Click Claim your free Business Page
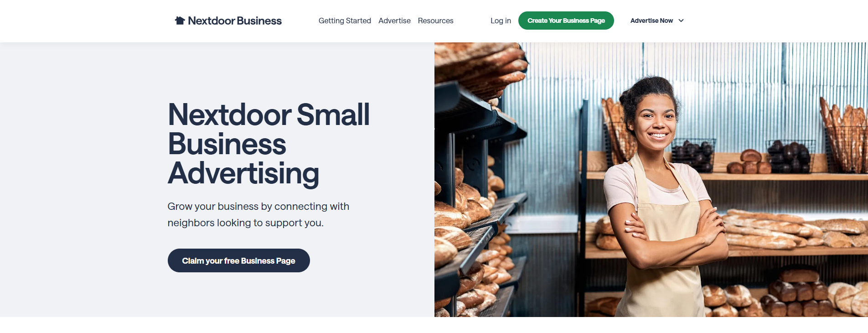 point(239,260)
